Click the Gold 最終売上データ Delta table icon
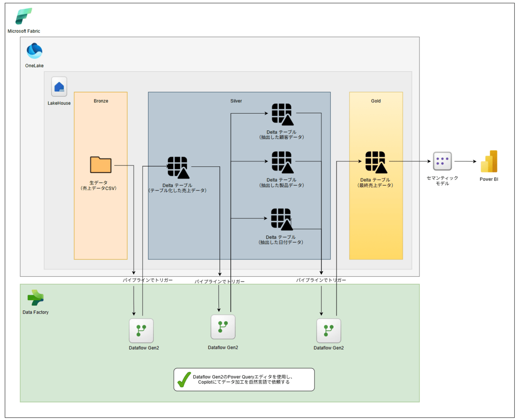The height and width of the screenshot is (420, 518). pos(376,162)
